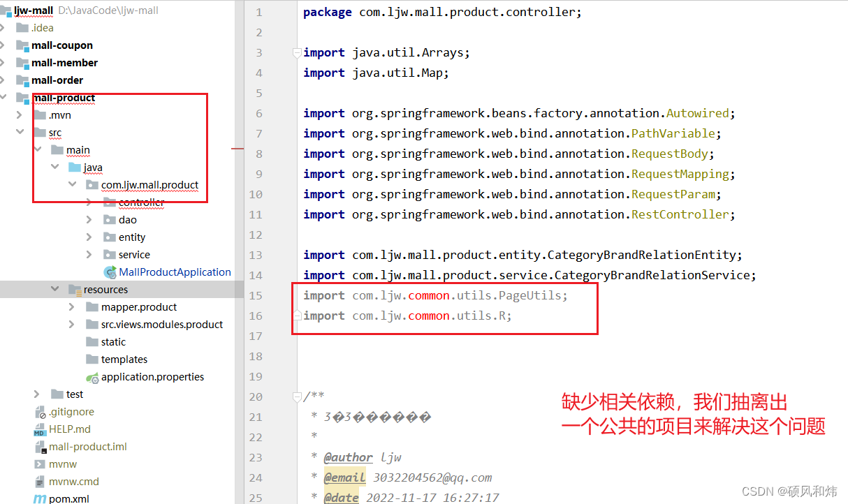This screenshot has height=504, width=848.
Task: Click the mall-product.iml module file icon
Action: 40,447
